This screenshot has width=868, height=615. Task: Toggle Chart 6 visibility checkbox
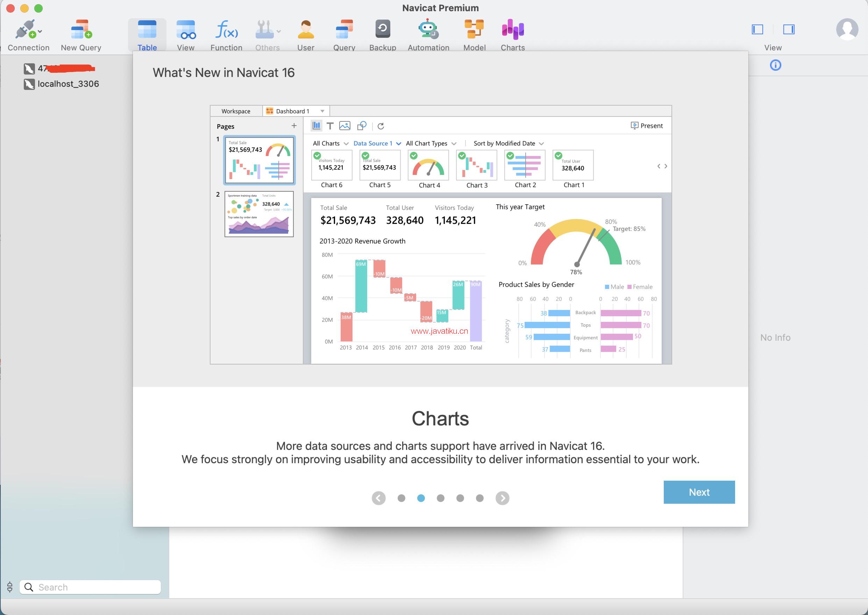(316, 156)
